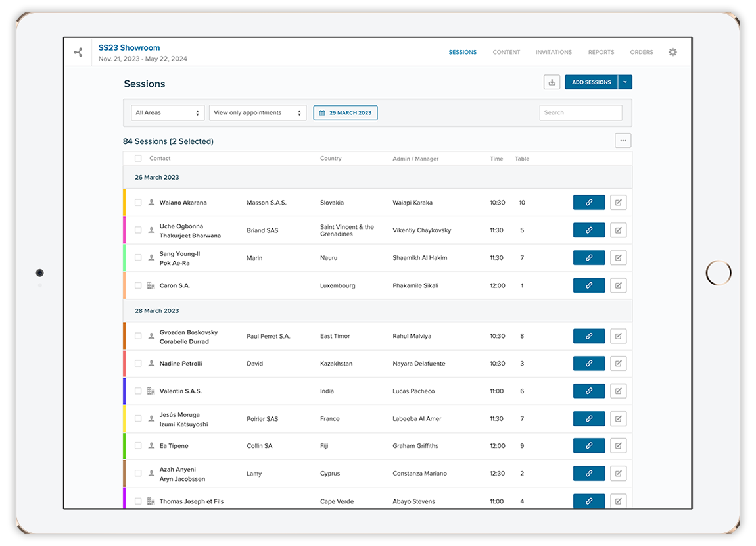The width and height of the screenshot is (756, 546).
Task: Open the View only appointments dropdown
Action: [258, 113]
